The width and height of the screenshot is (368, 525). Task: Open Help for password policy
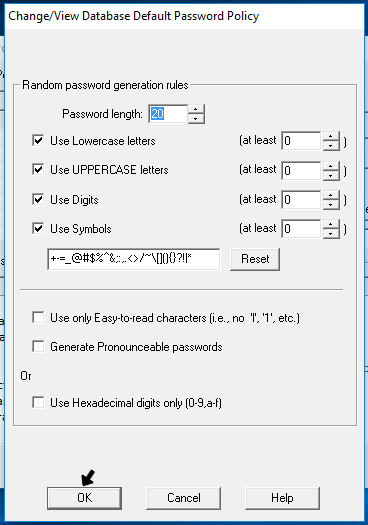pos(282,498)
